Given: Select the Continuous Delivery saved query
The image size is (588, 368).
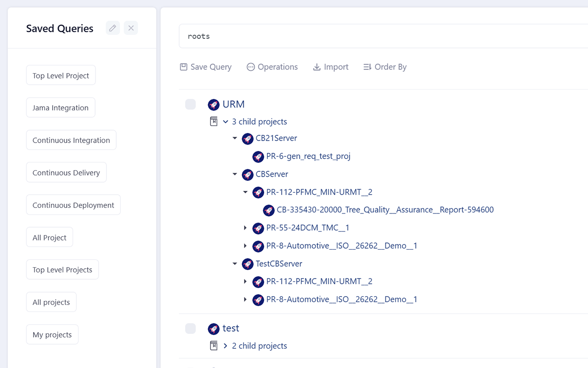Looking at the screenshot, I should click(x=66, y=172).
